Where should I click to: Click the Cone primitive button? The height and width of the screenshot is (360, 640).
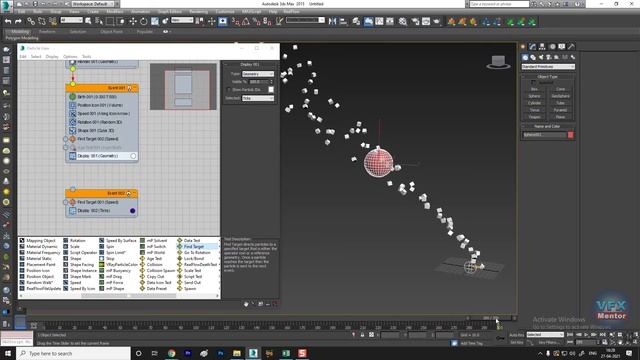(x=560, y=89)
